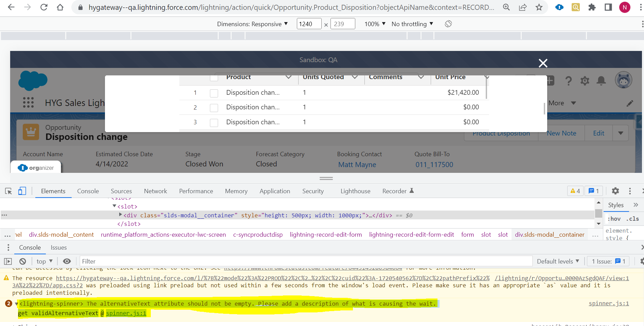Open the No throttling dropdown
Screen dimensions: 644x326
tap(412, 24)
